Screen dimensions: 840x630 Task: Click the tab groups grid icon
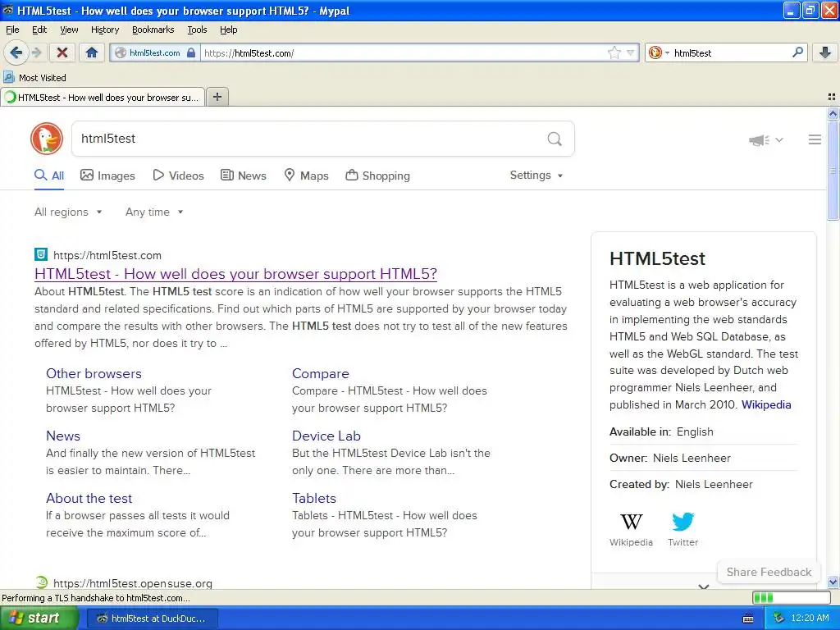click(832, 97)
